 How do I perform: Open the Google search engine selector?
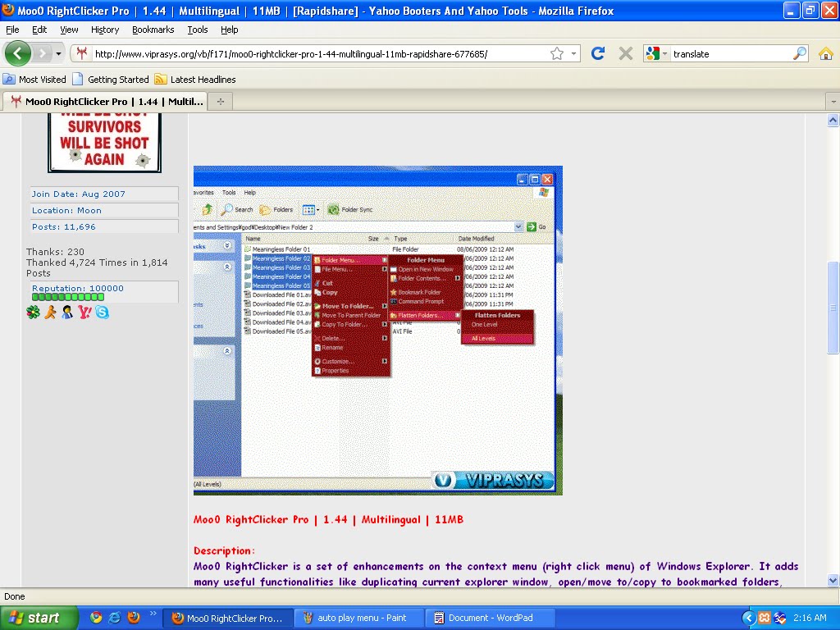tap(656, 53)
